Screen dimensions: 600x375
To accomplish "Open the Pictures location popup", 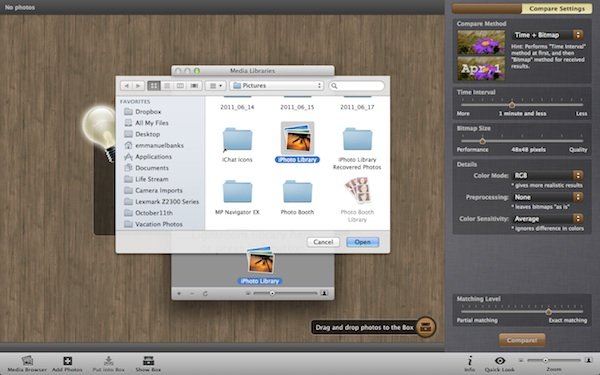I will 277,86.
